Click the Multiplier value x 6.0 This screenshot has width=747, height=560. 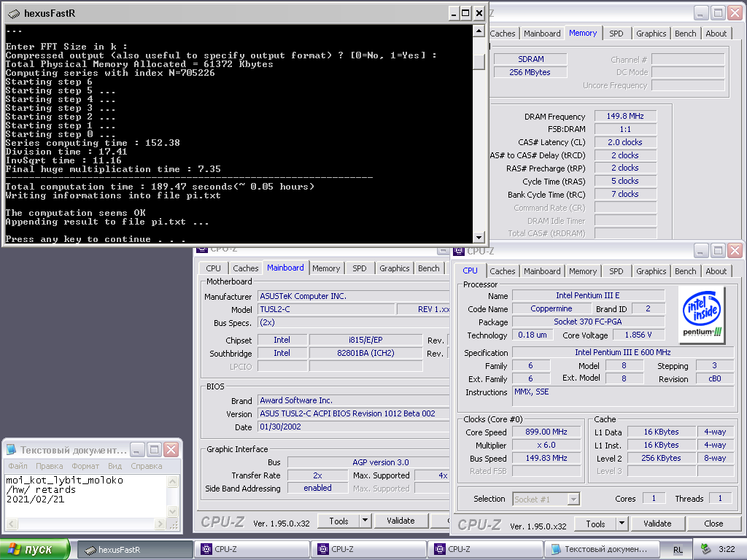coord(546,445)
